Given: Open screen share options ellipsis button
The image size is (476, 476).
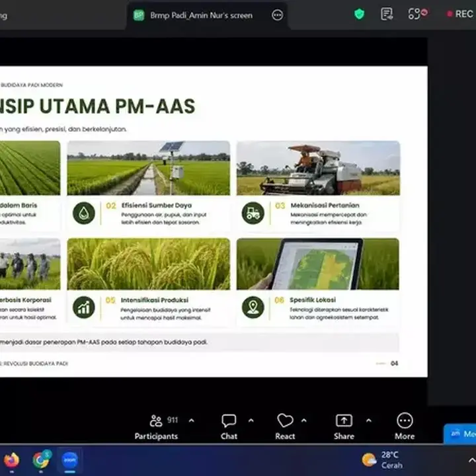Looking at the screenshot, I should (x=277, y=15).
